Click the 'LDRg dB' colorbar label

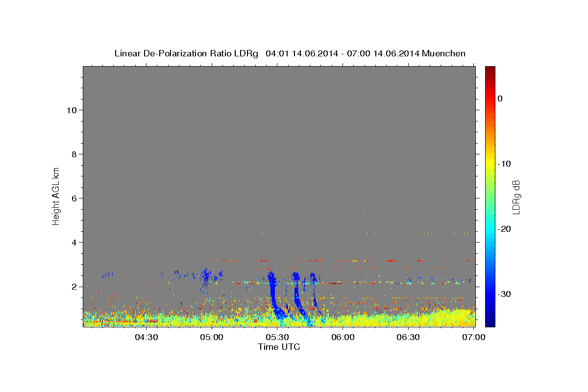point(516,197)
